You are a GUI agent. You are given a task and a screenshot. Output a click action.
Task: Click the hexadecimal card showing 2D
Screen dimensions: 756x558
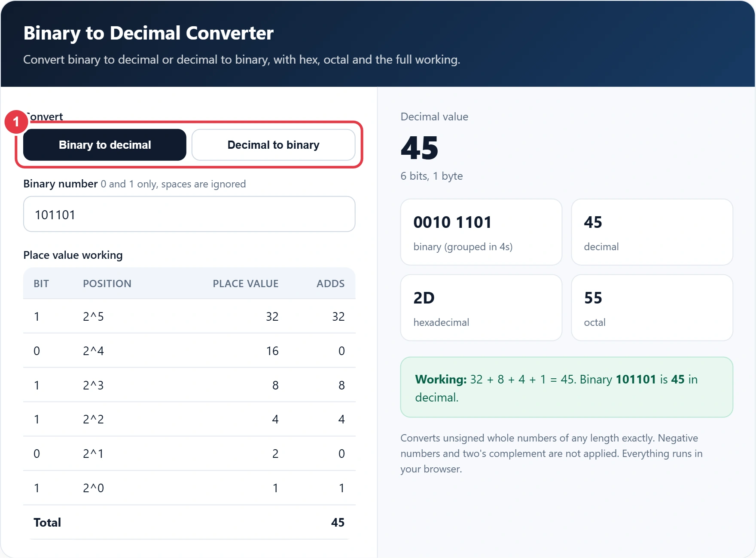(481, 308)
